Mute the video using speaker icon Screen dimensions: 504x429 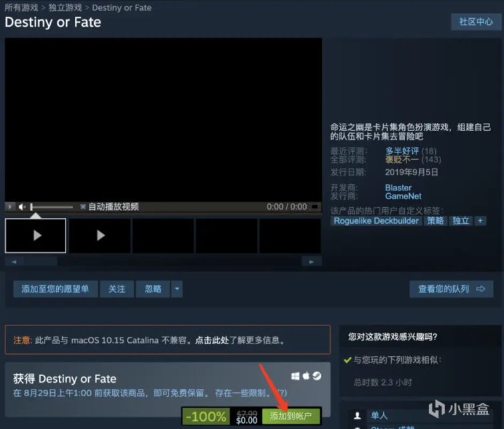point(21,207)
